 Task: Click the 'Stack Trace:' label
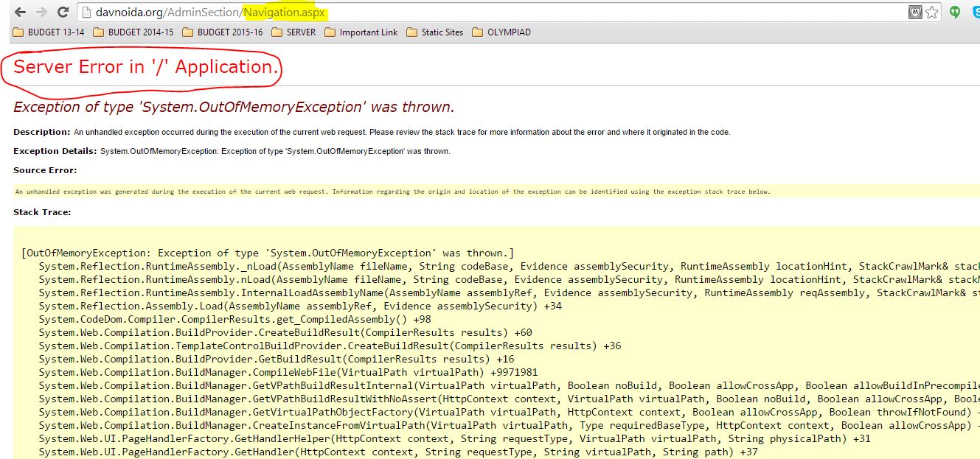pos(42,212)
